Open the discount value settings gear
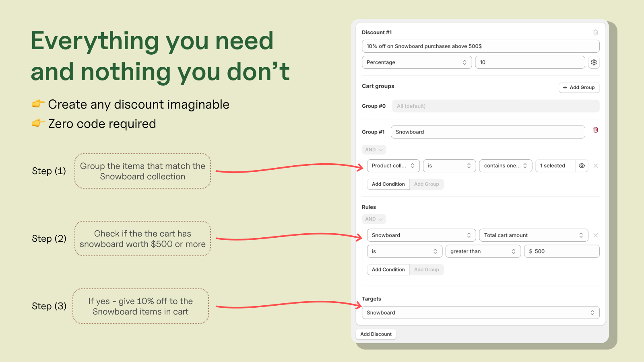Screen dimensions: 644x362 594,62
